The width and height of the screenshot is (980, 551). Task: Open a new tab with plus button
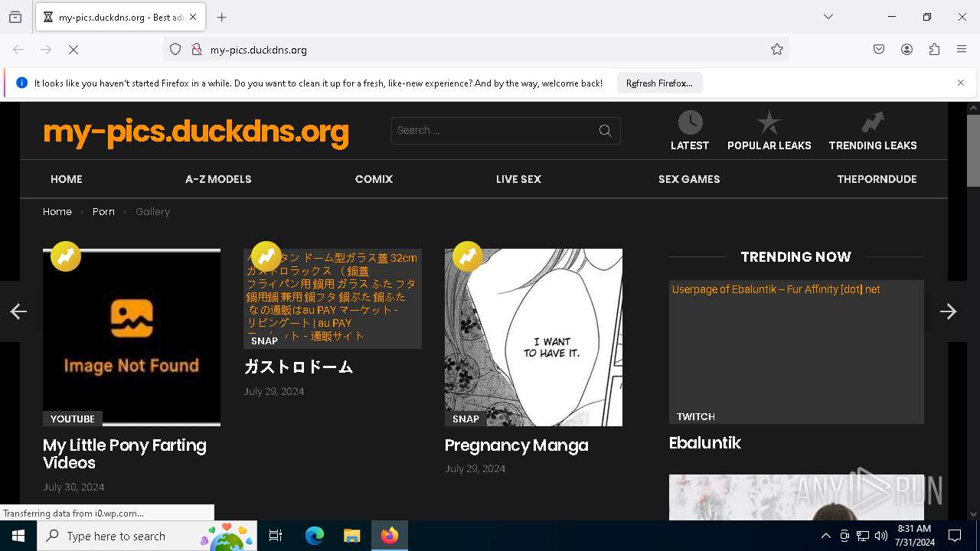(x=222, y=17)
